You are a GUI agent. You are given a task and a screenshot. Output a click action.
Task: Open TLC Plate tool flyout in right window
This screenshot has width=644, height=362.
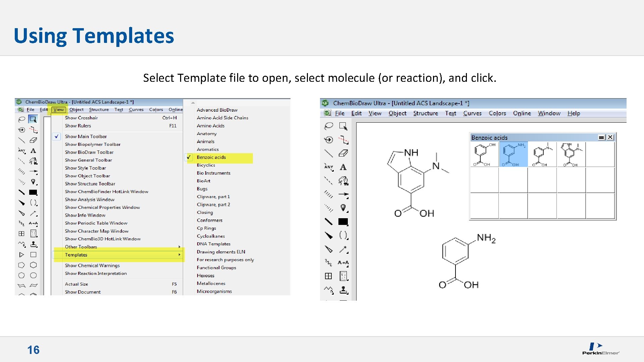click(x=343, y=276)
